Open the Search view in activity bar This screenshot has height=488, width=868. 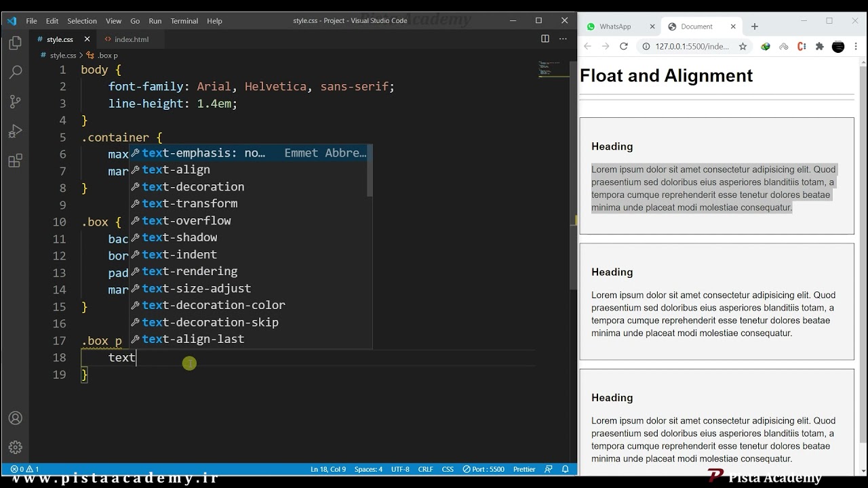click(x=15, y=73)
